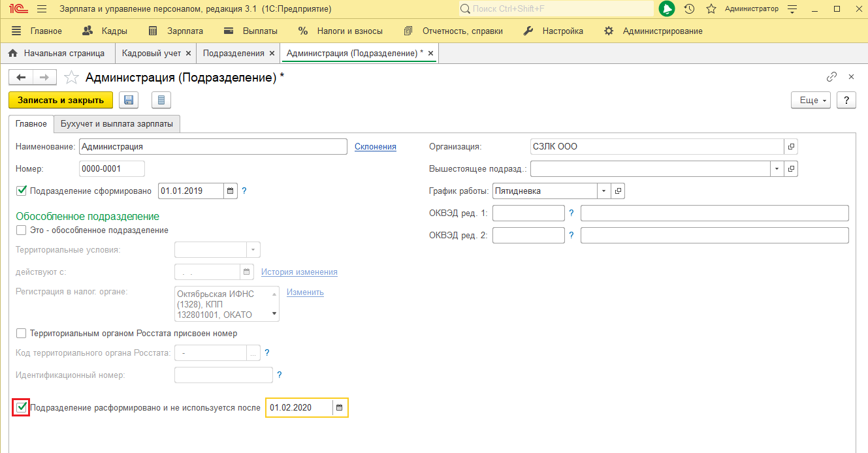This screenshot has height=453, width=868.
Task: Expand График работы dropdown arrow
Action: pos(603,191)
